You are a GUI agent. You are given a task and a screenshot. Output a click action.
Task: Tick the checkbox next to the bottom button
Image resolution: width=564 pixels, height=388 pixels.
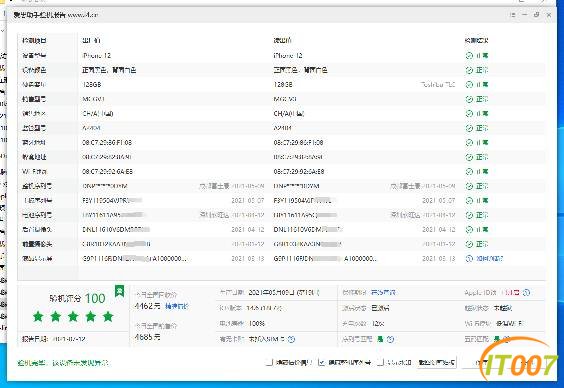click(381, 362)
